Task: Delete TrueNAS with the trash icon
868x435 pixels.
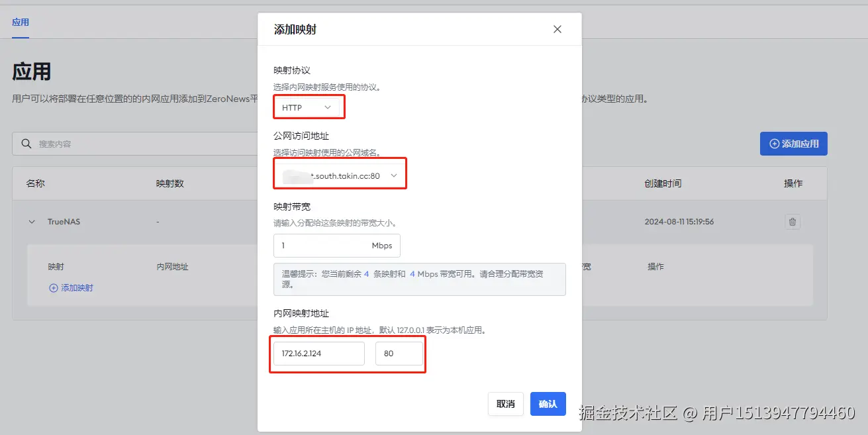Action: pos(793,222)
